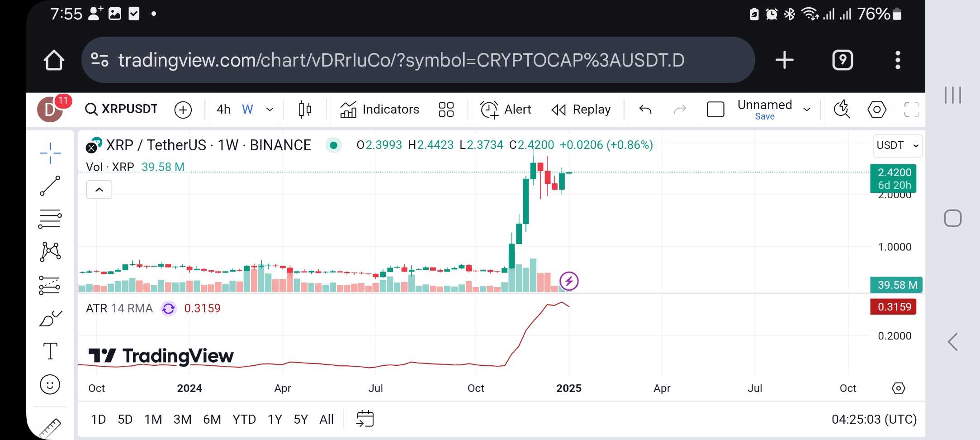Screen dimensions: 980x440
Task: Select the ruler measure tool
Action: click(50, 428)
